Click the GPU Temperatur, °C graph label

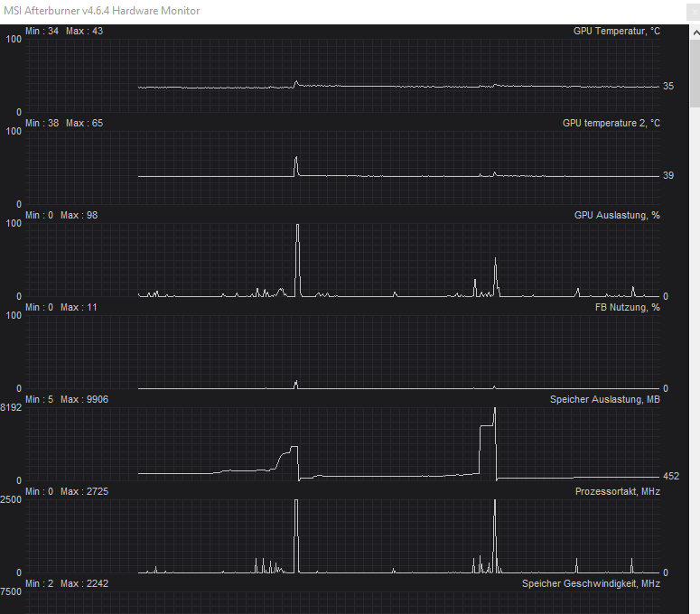(x=617, y=32)
